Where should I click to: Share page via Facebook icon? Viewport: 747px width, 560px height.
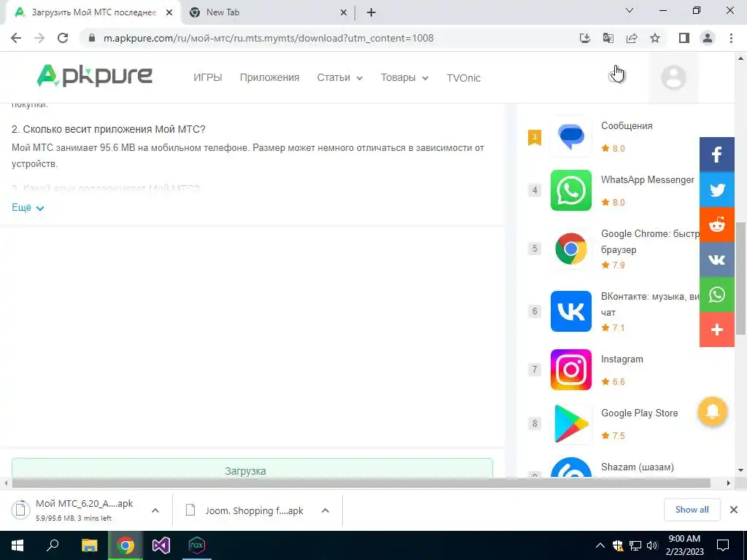pyautogui.click(x=717, y=155)
